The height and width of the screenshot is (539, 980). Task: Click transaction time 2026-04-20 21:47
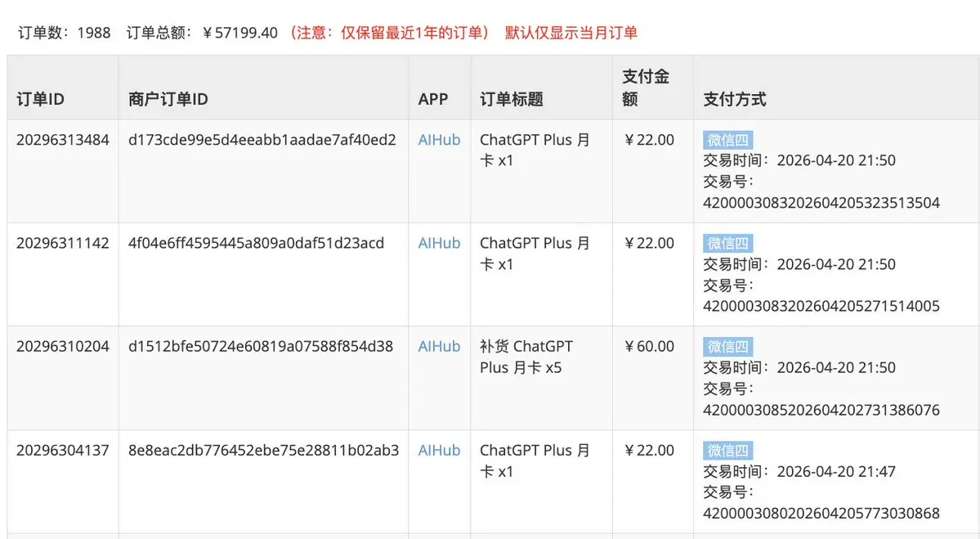799,471
